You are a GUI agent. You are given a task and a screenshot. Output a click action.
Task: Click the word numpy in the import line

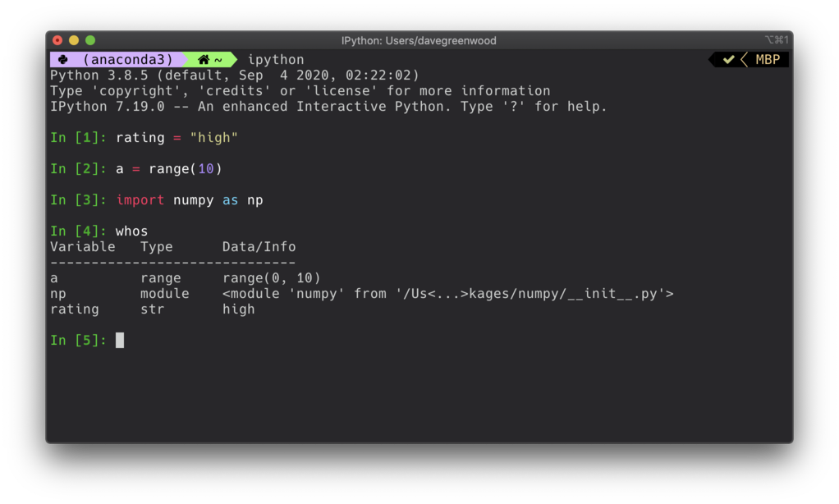(x=194, y=199)
